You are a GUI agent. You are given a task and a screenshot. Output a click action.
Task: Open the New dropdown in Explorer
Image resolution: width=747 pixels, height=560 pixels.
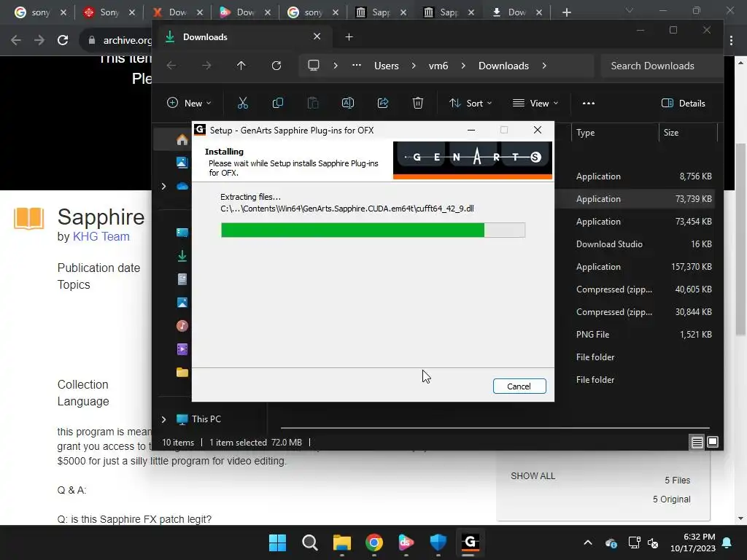pos(189,103)
